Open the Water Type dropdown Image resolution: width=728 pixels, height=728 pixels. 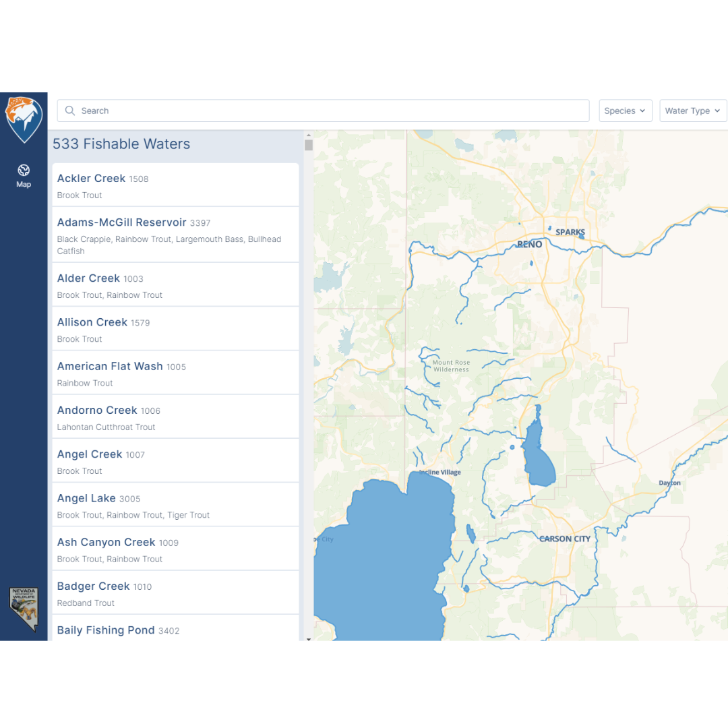tap(692, 111)
